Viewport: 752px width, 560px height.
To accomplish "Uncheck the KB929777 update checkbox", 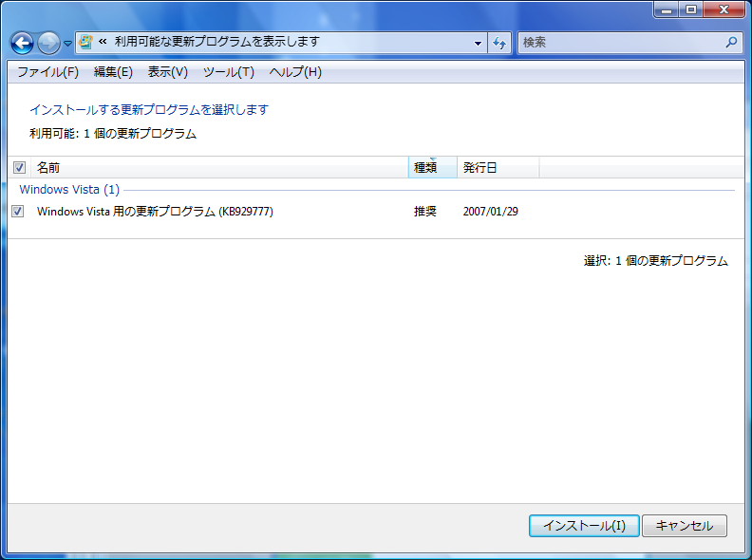I will pyautogui.click(x=18, y=211).
